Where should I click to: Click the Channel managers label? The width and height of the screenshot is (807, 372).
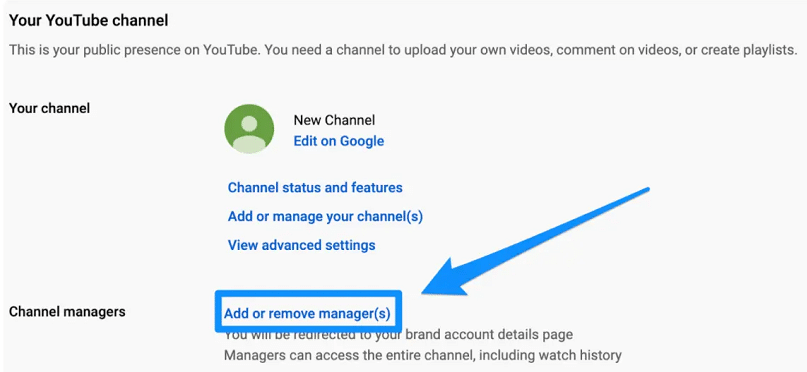(67, 312)
